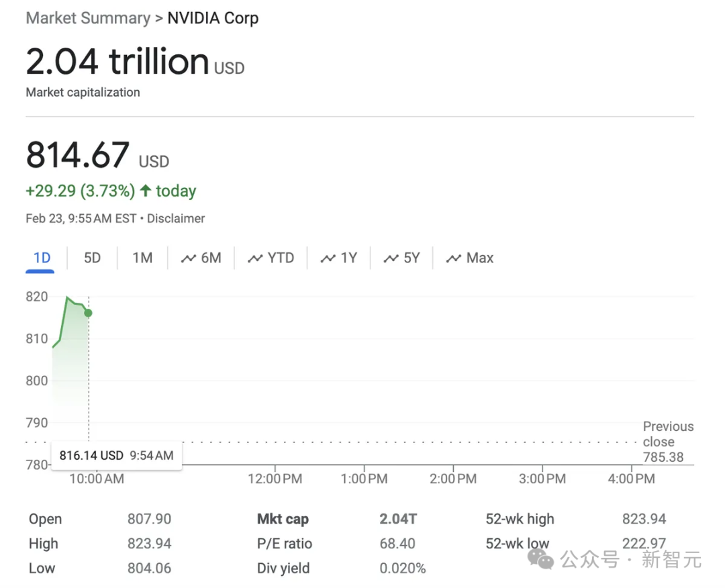The height and width of the screenshot is (588, 725).
Task: Select the 6M range tab
Action: tap(211, 258)
